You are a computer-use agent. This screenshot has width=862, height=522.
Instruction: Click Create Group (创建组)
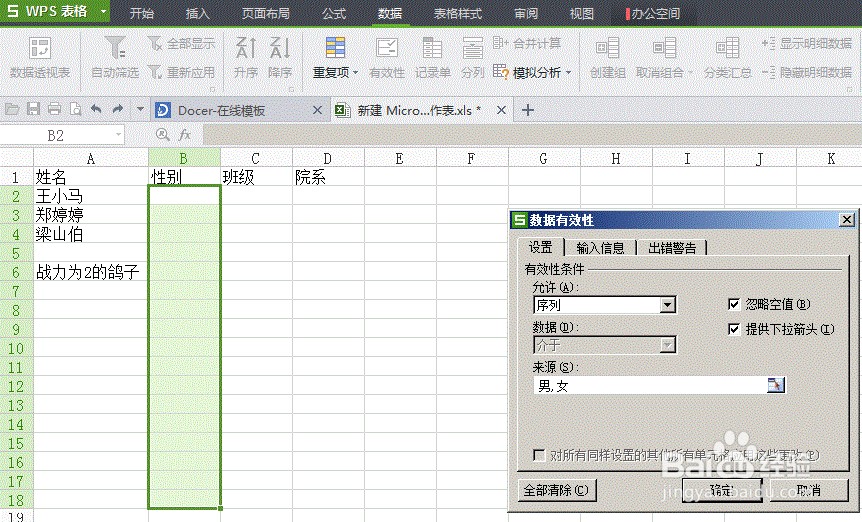[607, 58]
